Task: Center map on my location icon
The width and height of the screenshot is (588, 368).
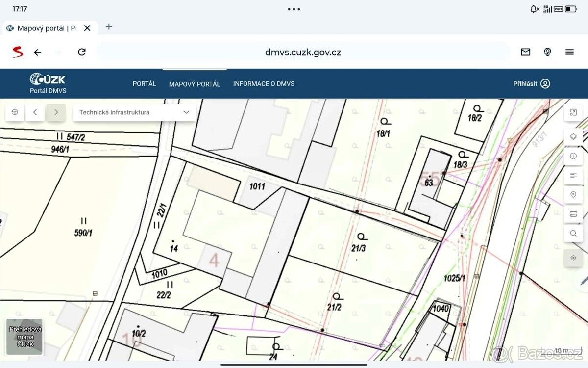Action: [573, 258]
